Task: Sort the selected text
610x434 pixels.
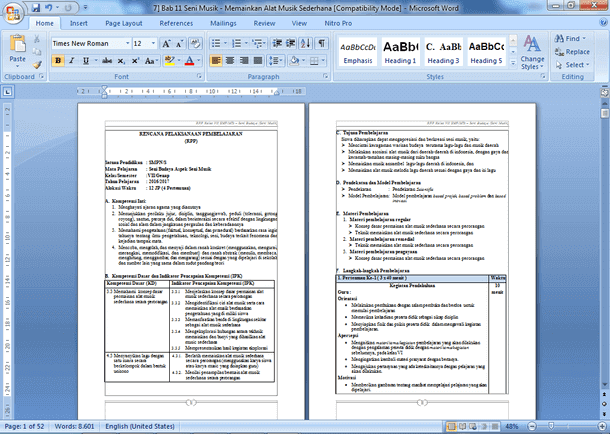Action: [x=306, y=43]
